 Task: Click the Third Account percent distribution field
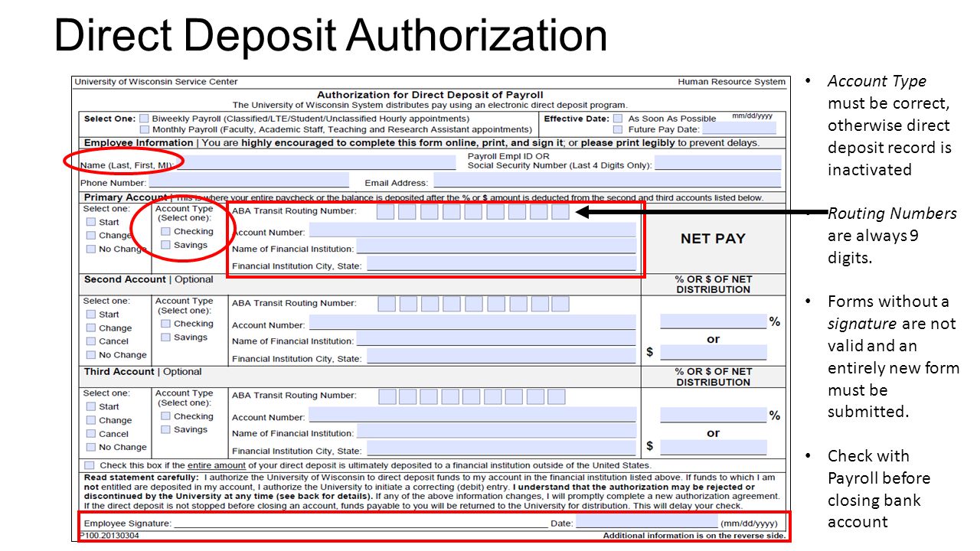714,416
